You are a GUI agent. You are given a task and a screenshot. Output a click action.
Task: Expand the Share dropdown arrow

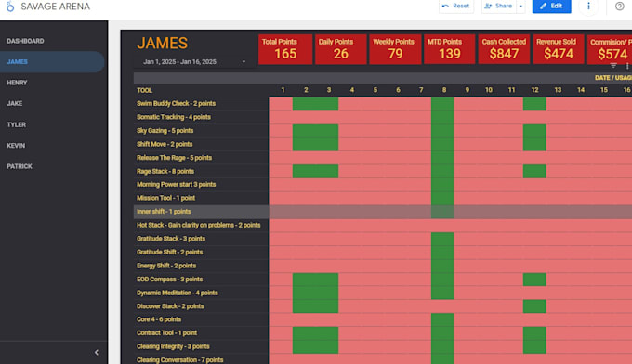tap(520, 6)
